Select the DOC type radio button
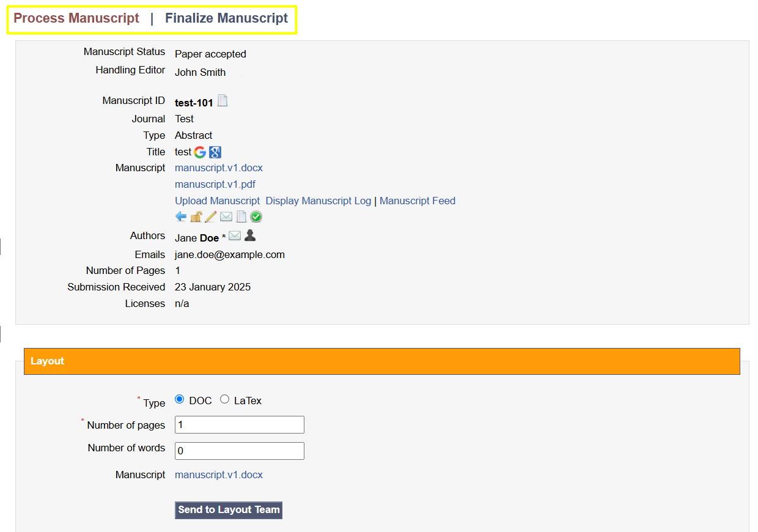This screenshot has width=758, height=532. (179, 399)
